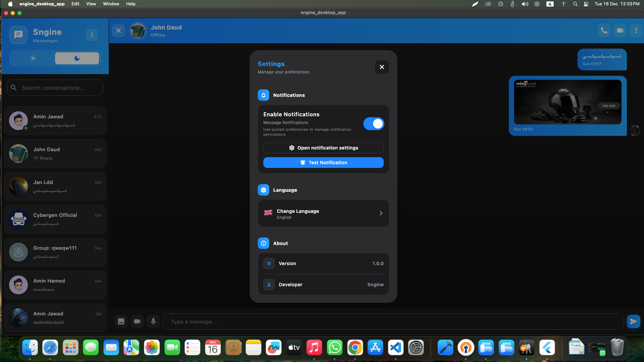Image resolution: width=644 pixels, height=362 pixels.
Task: Open the Window menu in menu bar
Action: [111, 4]
